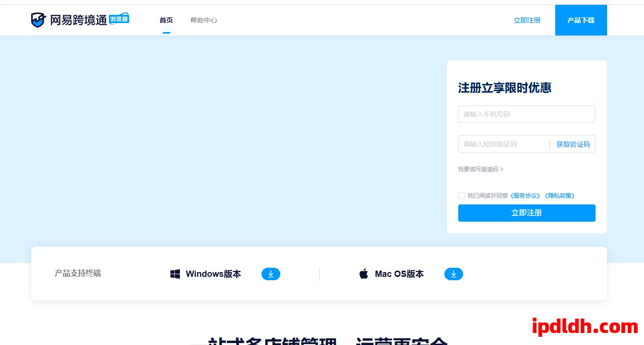Click the Apple logo icon

click(364, 274)
